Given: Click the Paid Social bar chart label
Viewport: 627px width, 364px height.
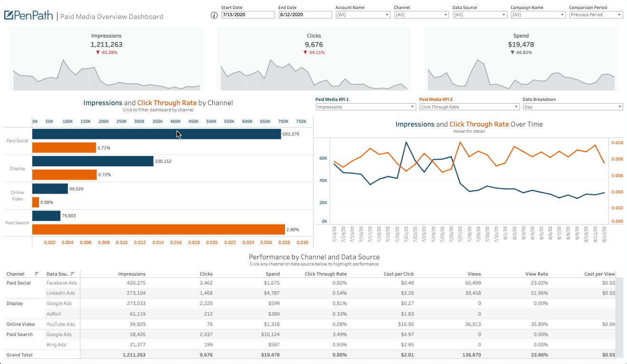Looking at the screenshot, I should [17, 141].
